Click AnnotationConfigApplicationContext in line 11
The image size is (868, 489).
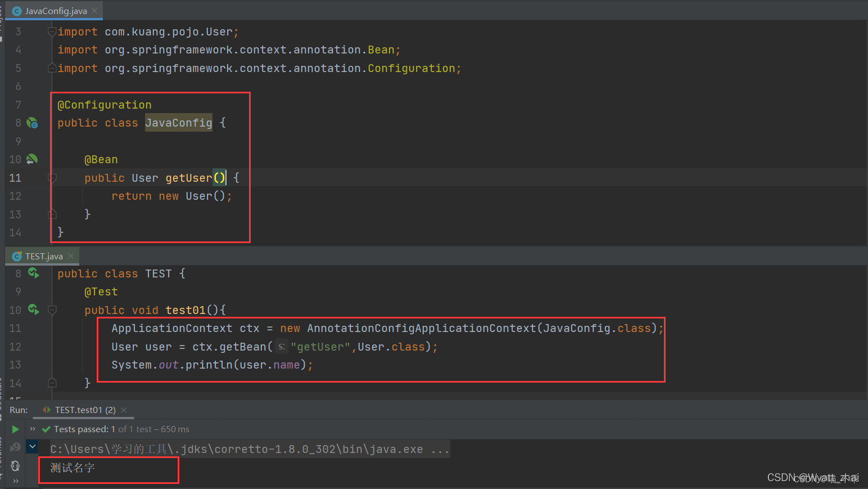pos(422,328)
